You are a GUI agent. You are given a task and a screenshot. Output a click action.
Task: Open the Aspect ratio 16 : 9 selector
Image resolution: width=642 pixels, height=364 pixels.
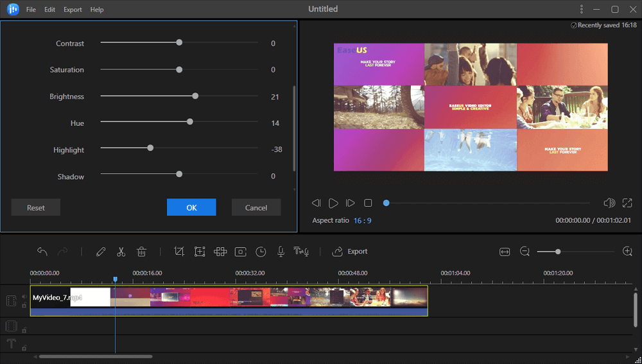coord(362,220)
